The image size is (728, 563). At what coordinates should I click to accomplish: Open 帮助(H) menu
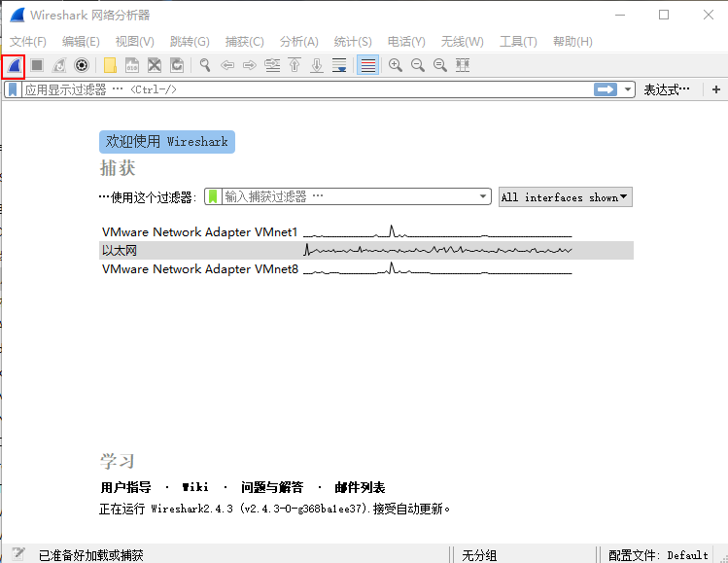tap(572, 42)
